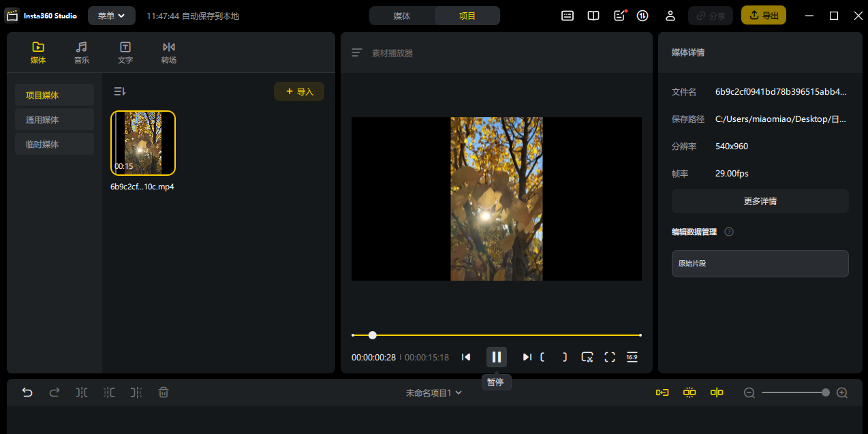Delete the selected clip with trash icon
Viewport: 868px width, 434px height.
[164, 392]
